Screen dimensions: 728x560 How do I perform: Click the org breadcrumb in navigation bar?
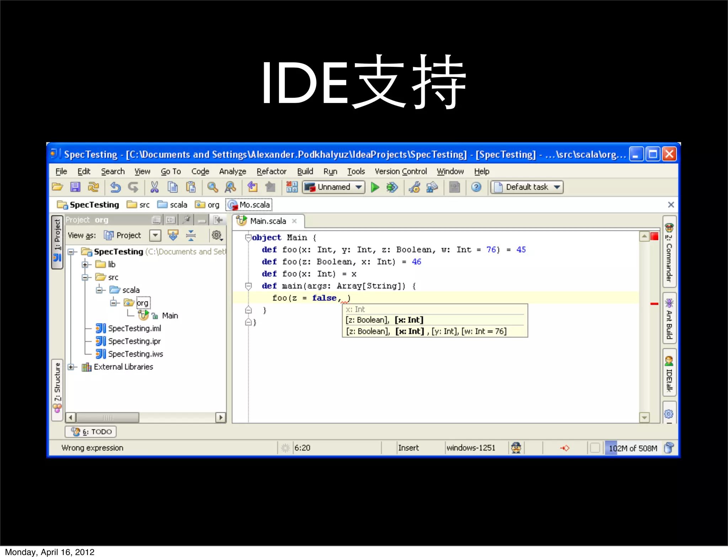click(207, 205)
